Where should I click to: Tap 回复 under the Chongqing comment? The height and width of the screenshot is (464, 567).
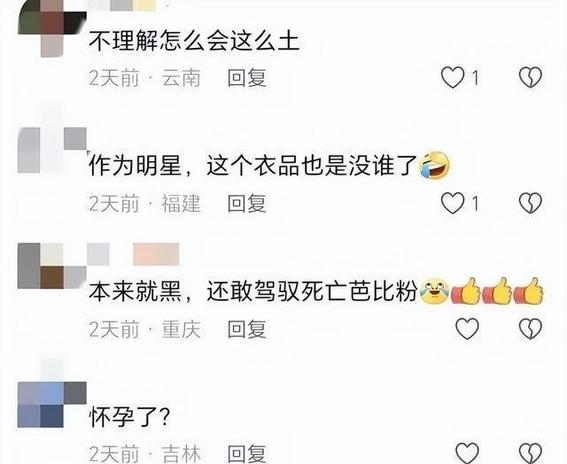click(x=247, y=329)
